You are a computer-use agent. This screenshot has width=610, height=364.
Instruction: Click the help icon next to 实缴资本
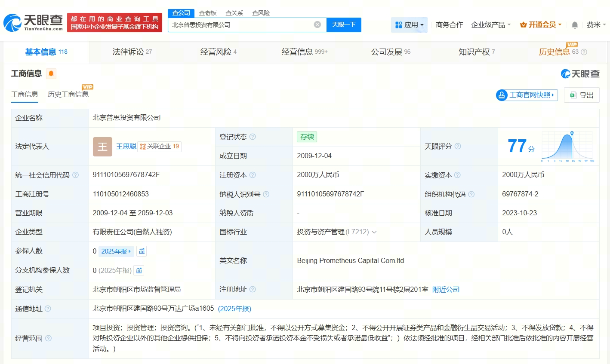coord(457,175)
